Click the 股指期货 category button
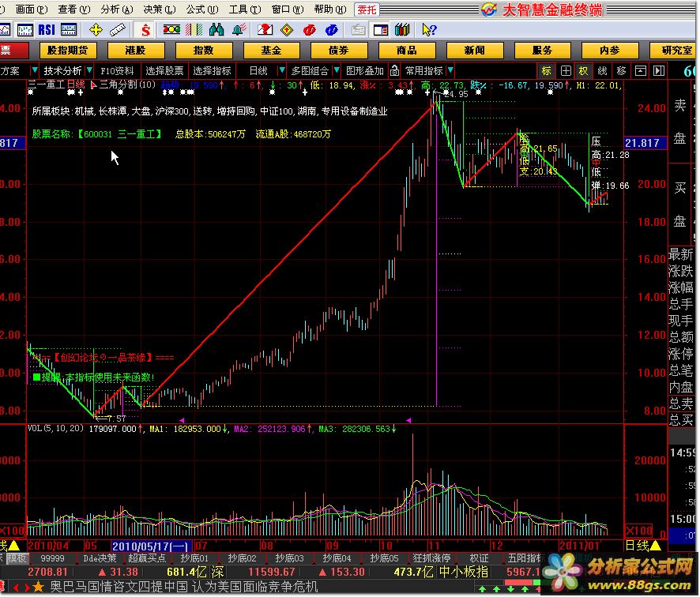The image size is (700, 597). click(67, 51)
